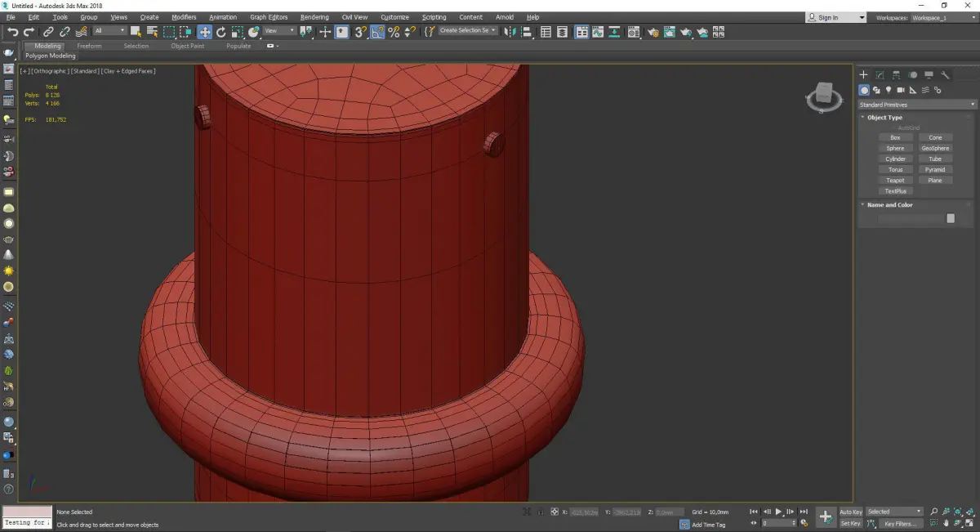Collapse the Object Type rollout
This screenshot has width=980, height=532.
(884, 118)
